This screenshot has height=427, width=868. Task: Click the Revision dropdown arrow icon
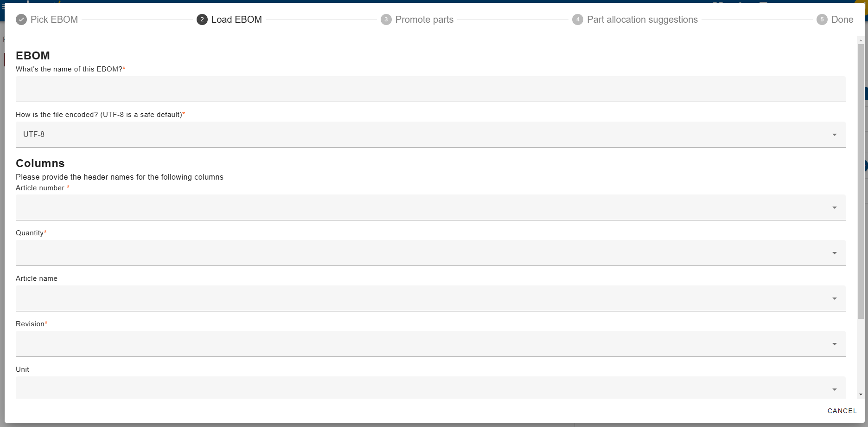coord(835,344)
